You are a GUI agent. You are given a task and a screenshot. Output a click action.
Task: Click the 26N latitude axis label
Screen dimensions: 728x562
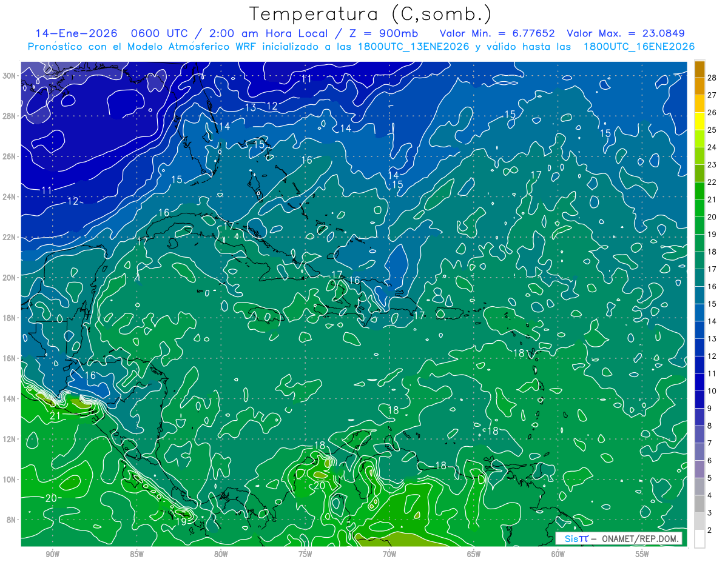click(10, 156)
